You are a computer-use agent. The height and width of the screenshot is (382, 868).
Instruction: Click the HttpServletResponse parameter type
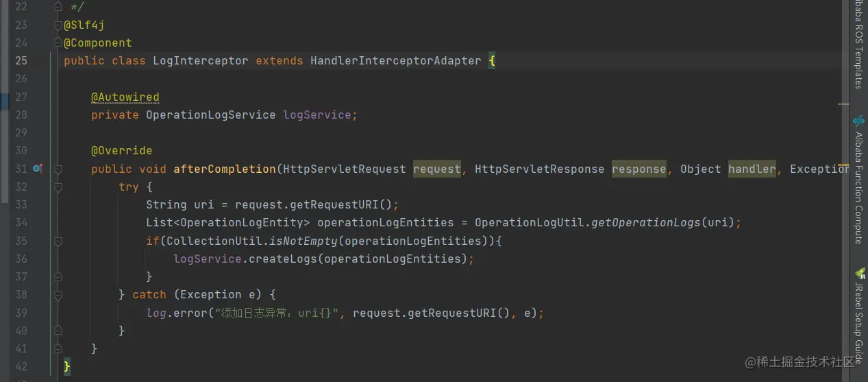[540, 169]
